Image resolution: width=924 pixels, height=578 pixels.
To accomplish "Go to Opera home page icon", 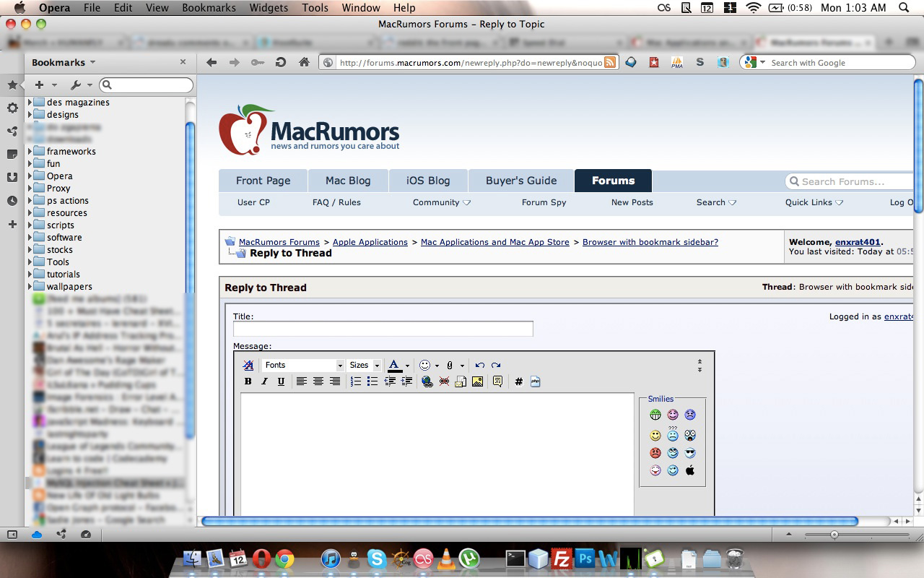I will click(304, 62).
